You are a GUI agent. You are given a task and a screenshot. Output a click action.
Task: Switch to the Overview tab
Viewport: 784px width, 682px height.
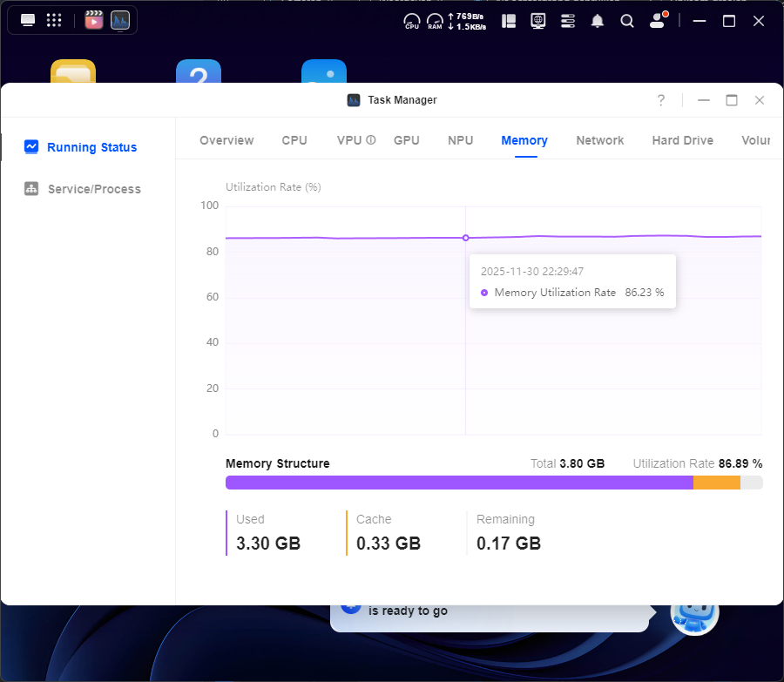[226, 140]
